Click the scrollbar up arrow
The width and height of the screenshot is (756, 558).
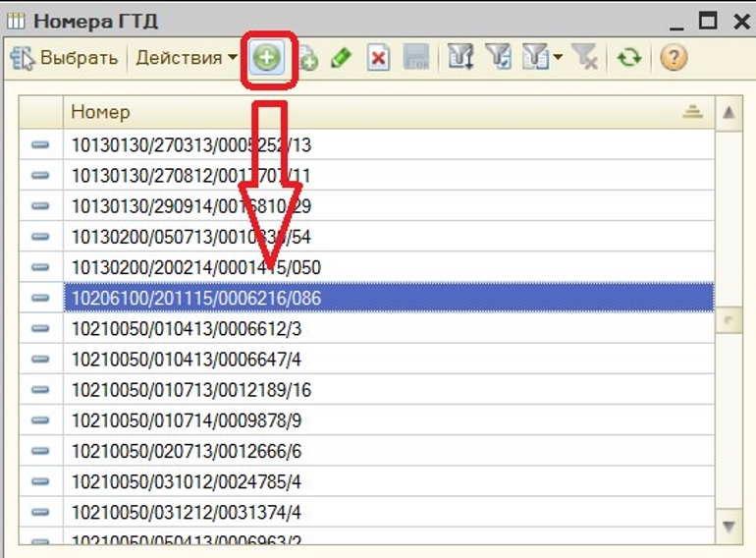pyautogui.click(x=729, y=113)
